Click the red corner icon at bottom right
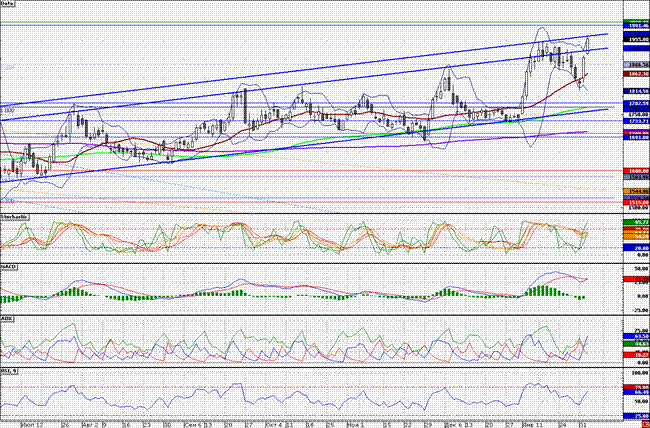 (646, 426)
